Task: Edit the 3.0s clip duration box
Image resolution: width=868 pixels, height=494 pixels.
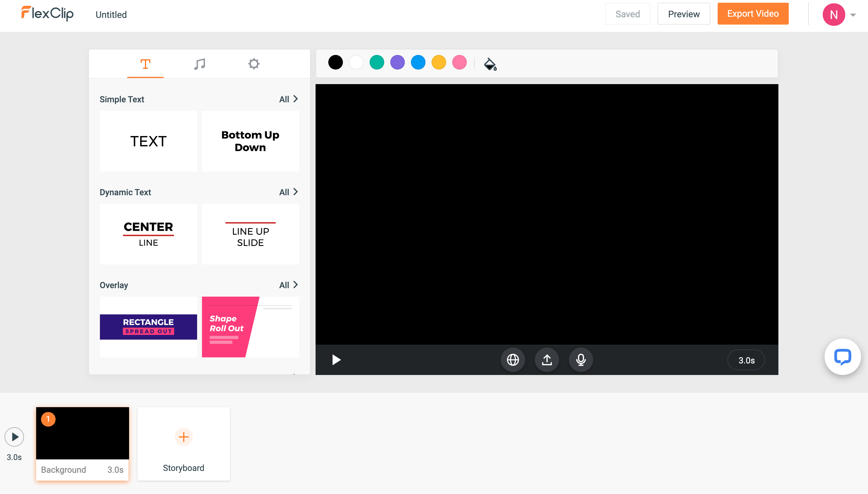Action: (746, 360)
